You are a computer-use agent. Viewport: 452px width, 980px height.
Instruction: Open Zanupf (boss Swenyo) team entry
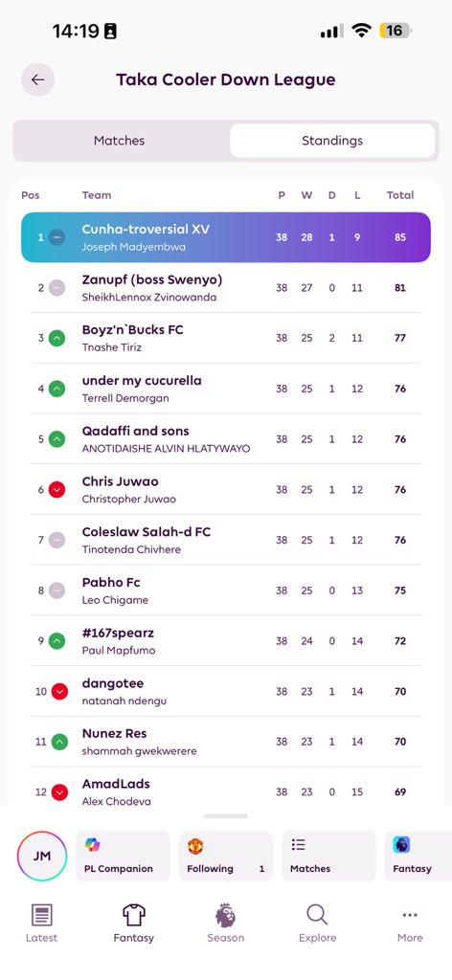click(x=226, y=287)
